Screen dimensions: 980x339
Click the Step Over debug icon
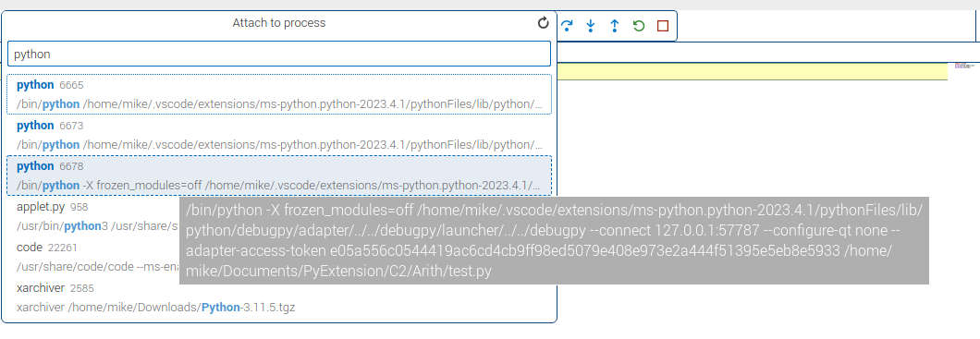(x=567, y=26)
